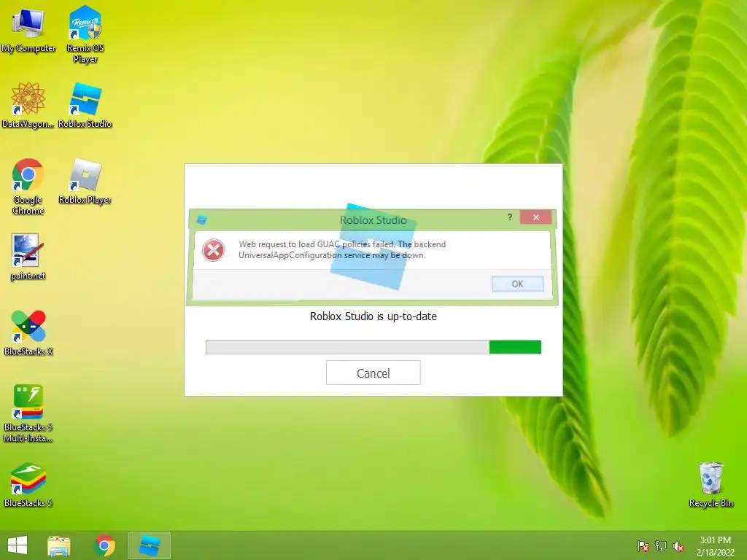
Task: Select the BlueStacks 5 Multi-Instance shortcut
Action: pos(28,413)
